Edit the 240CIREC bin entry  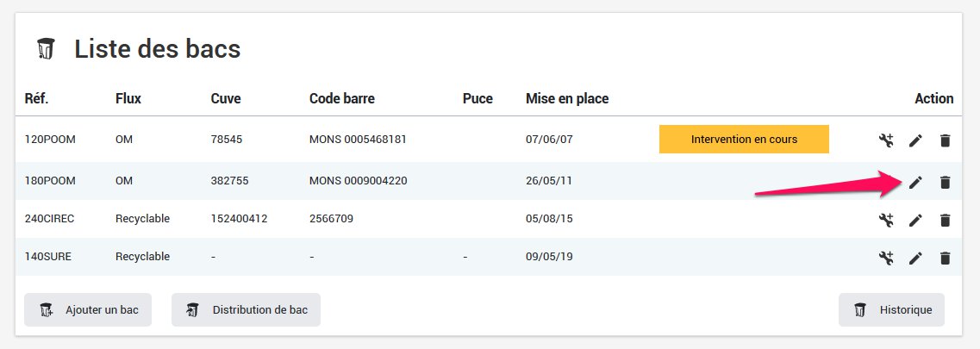coord(915,220)
